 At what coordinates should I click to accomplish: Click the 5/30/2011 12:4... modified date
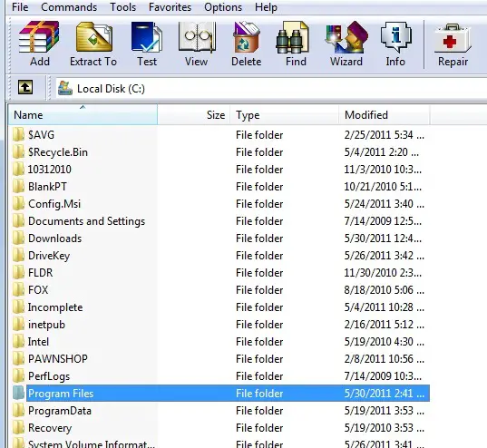click(383, 239)
